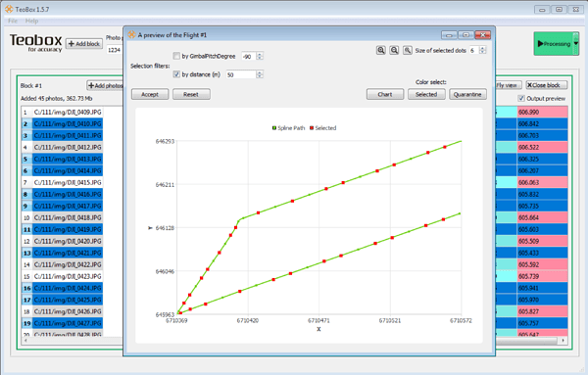Screen dimensions: 588x375
Task: Choose the Quarantine color button
Action: (x=467, y=94)
